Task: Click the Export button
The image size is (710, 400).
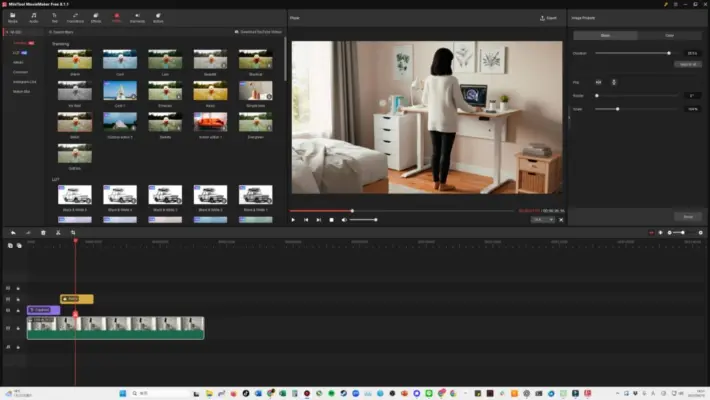Action: pos(548,18)
